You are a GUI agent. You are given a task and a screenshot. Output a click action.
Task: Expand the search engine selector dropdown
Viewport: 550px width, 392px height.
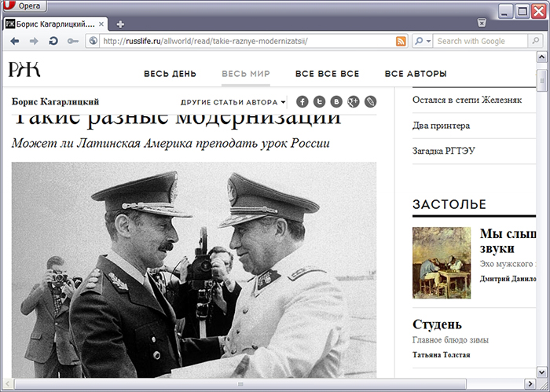coord(423,41)
